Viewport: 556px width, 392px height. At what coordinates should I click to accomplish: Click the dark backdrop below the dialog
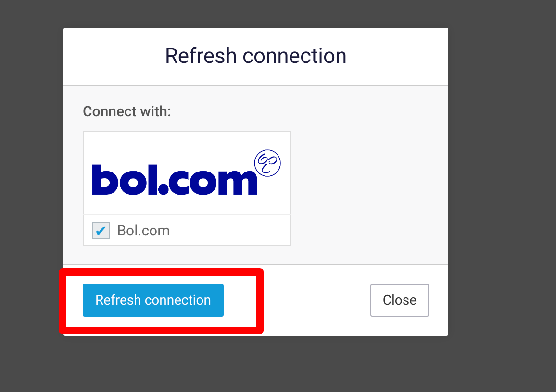256,364
